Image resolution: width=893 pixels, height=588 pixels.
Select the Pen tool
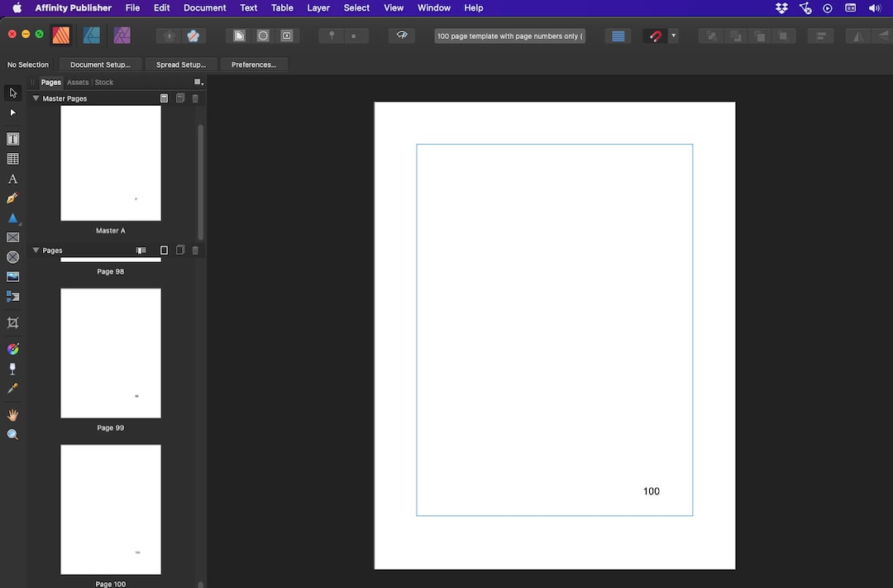tap(12, 198)
